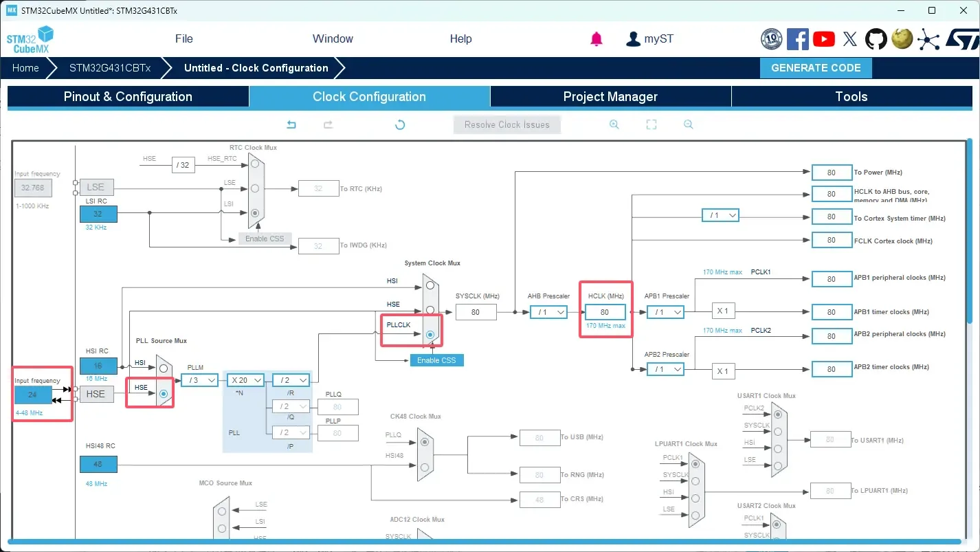Open the notification bell icon
The image size is (980, 552).
597,39
